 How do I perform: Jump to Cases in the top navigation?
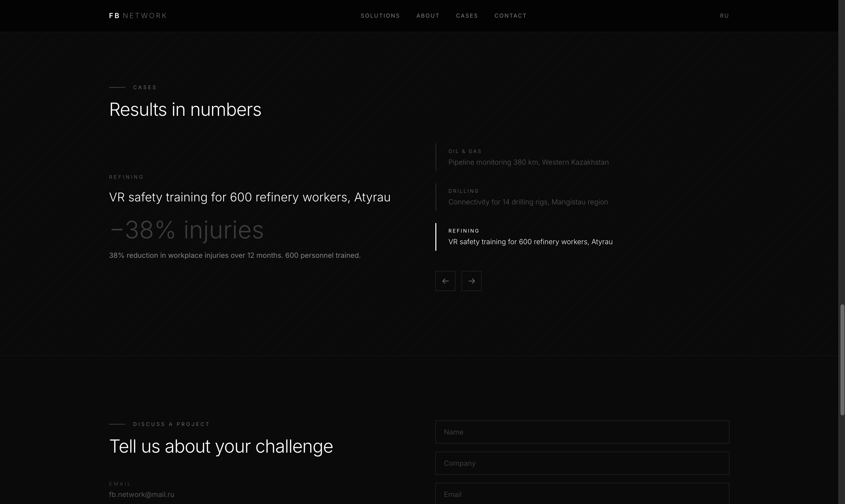coord(467,16)
